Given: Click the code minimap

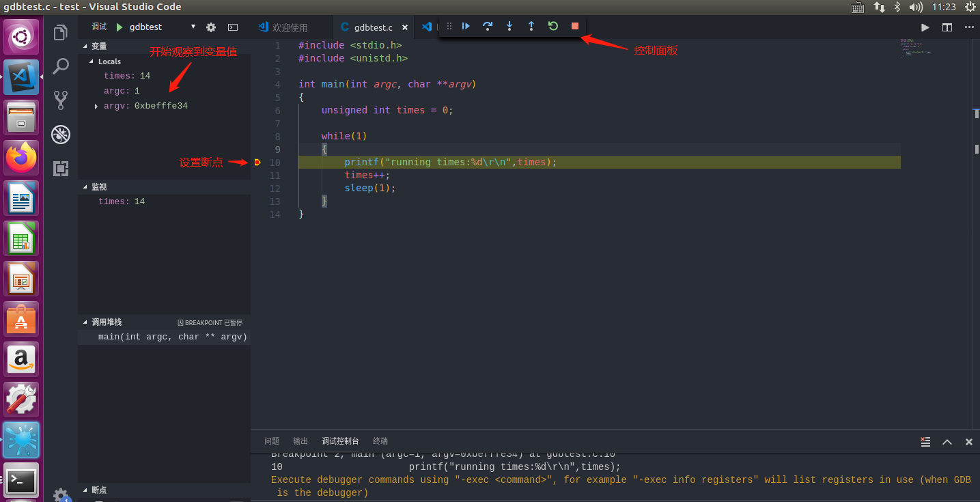Looking at the screenshot, I should point(915,48).
